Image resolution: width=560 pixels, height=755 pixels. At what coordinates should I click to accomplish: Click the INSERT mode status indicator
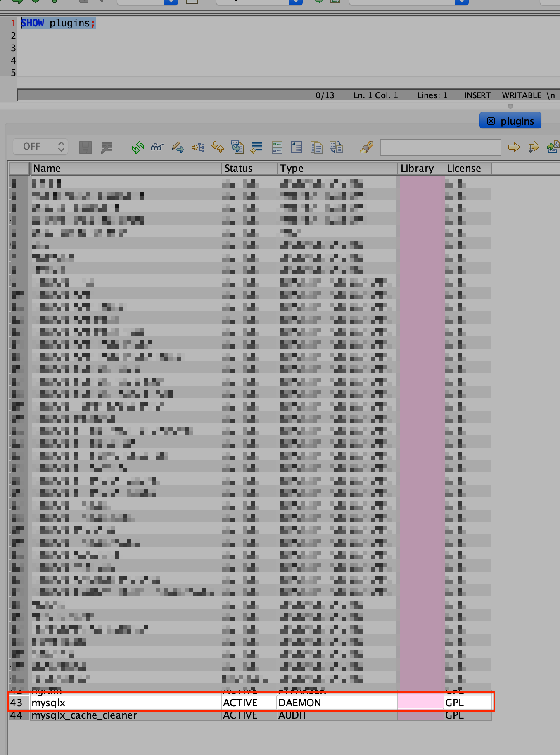[477, 95]
